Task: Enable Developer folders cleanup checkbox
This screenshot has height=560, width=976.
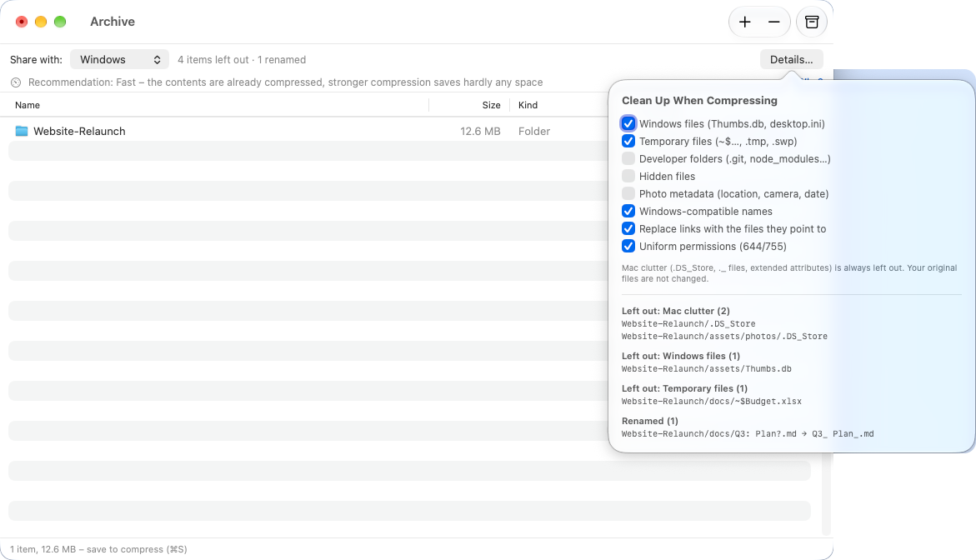Action: pos(628,158)
